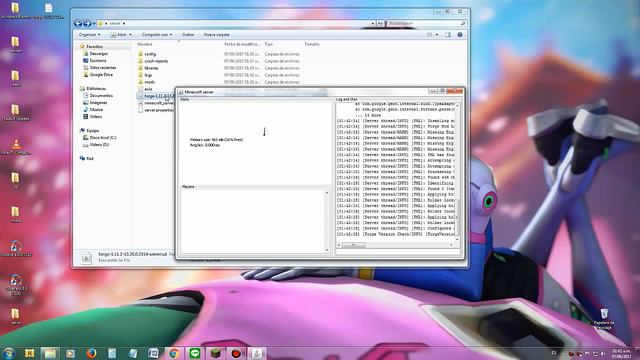This screenshot has height=360, width=640.
Task: Click the Explorer search box
Action: [426, 24]
